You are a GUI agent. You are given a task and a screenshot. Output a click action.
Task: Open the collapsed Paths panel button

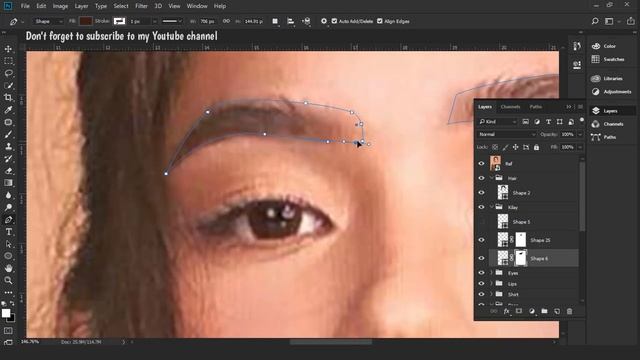(604, 137)
